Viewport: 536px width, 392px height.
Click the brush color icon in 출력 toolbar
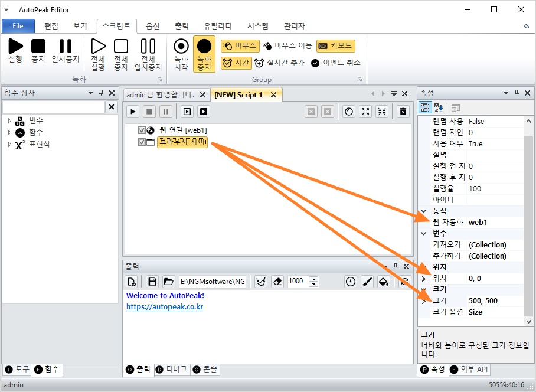click(x=367, y=282)
